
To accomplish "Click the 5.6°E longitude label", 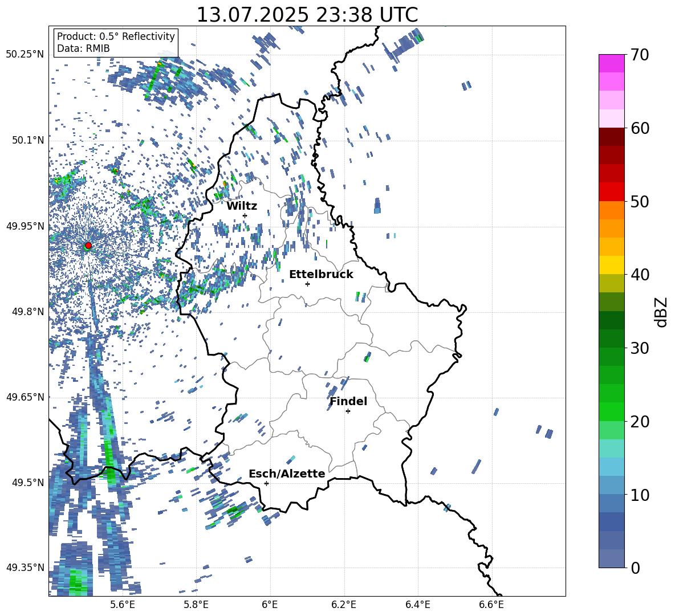I will (123, 605).
